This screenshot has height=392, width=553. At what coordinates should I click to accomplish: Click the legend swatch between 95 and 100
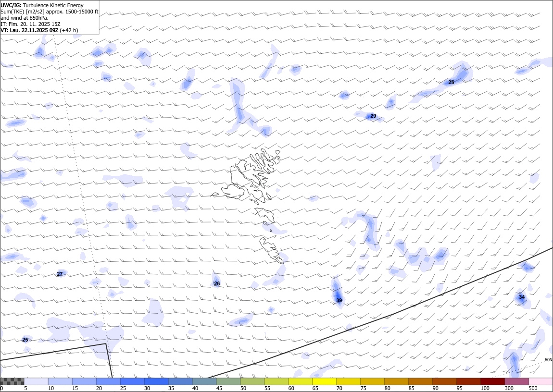468,381
